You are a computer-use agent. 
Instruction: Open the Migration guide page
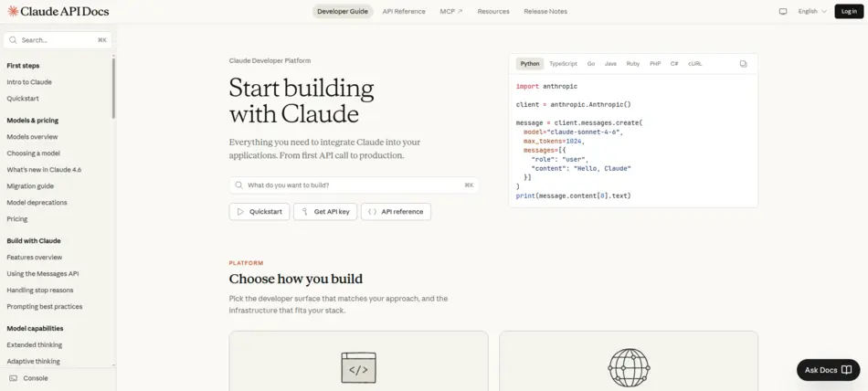point(30,186)
